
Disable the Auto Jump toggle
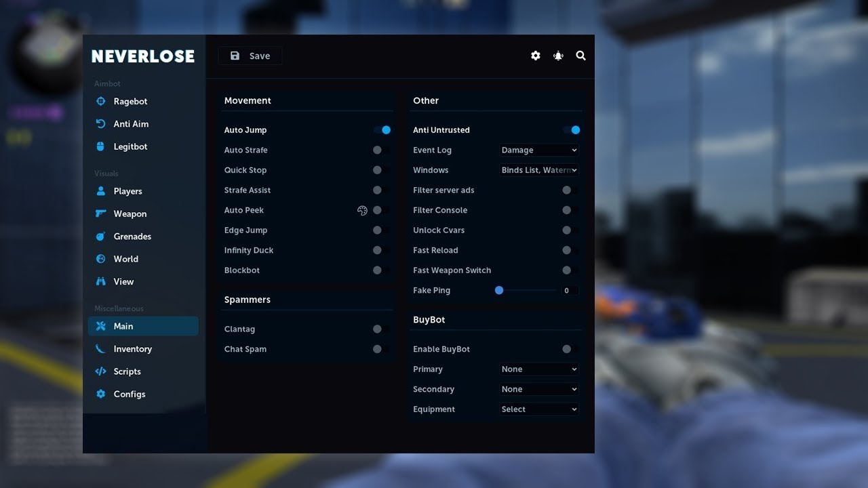tap(382, 129)
